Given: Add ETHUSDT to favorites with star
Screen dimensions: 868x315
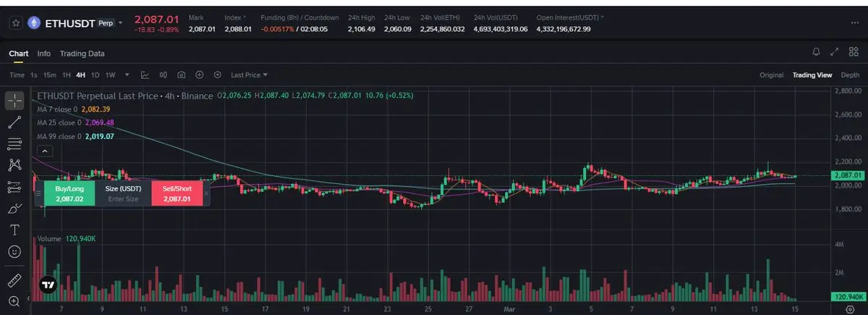Looking at the screenshot, I should click(14, 23).
